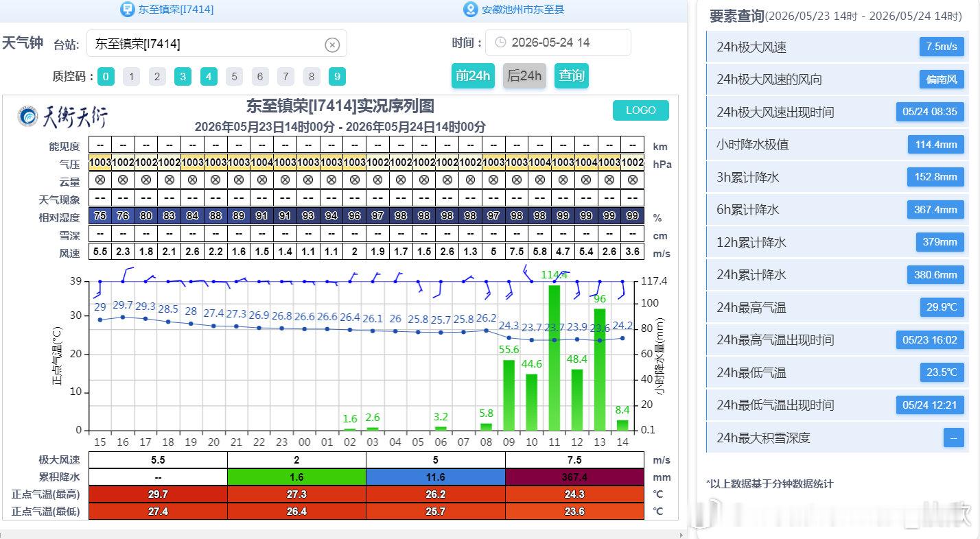
Task: Click the 天衡天衍 logo image
Action: (63, 117)
